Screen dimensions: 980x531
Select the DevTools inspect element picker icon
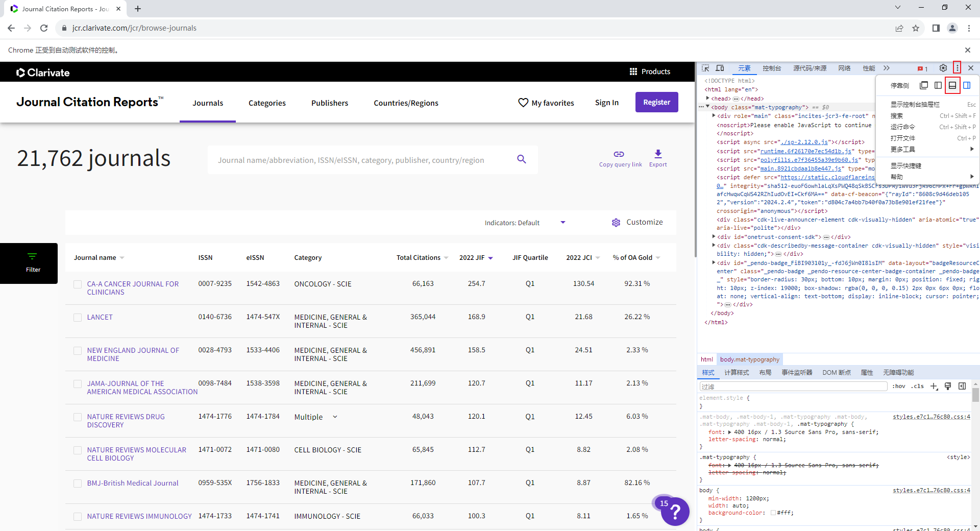[x=705, y=68]
